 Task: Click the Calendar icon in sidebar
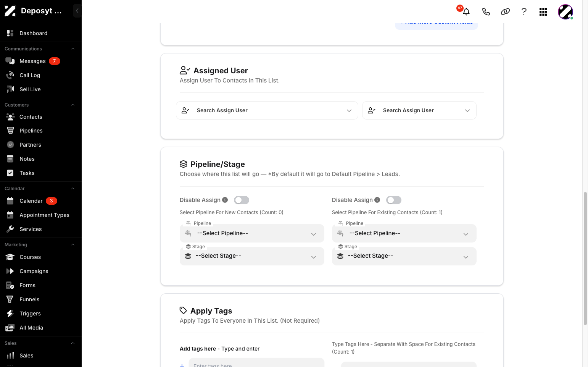(x=10, y=201)
